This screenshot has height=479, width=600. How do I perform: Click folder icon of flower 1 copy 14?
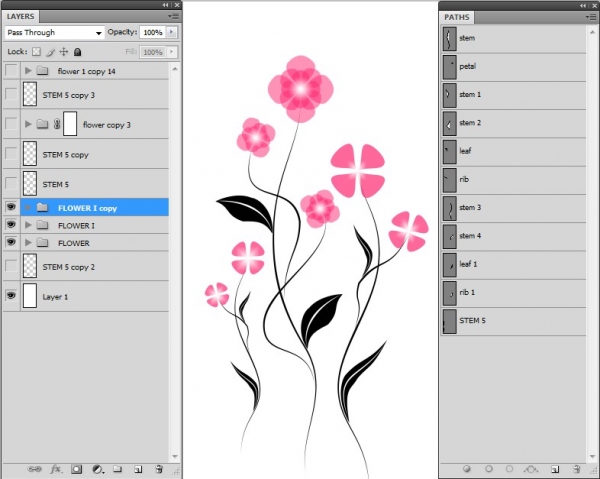[x=42, y=71]
